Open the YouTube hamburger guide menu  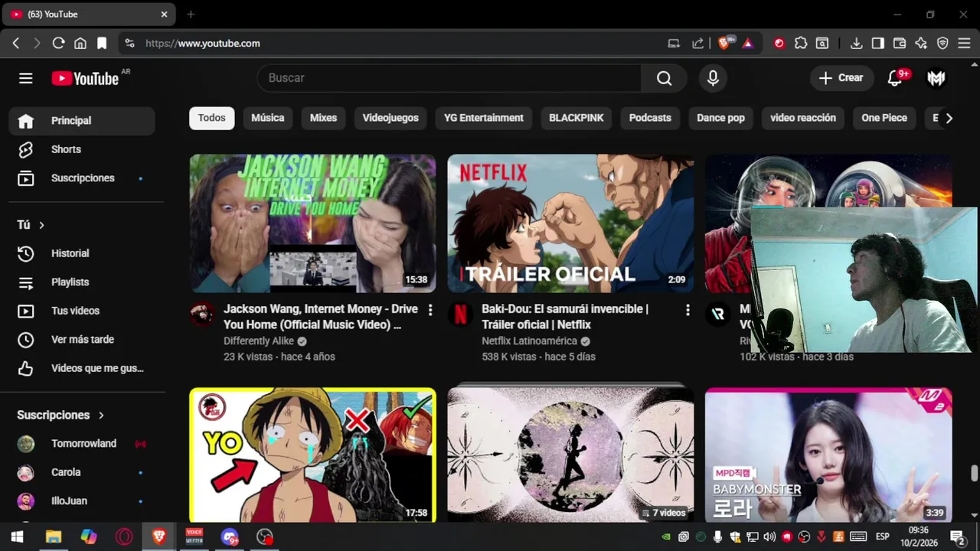(x=25, y=78)
